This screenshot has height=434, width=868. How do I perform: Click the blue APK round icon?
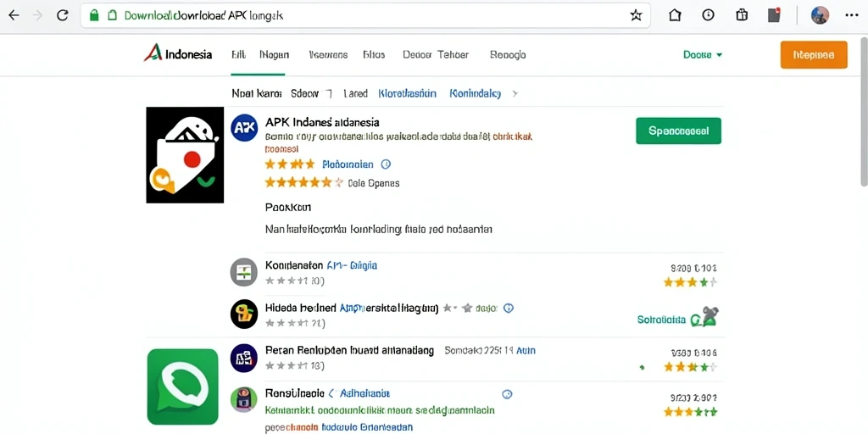[x=244, y=128]
